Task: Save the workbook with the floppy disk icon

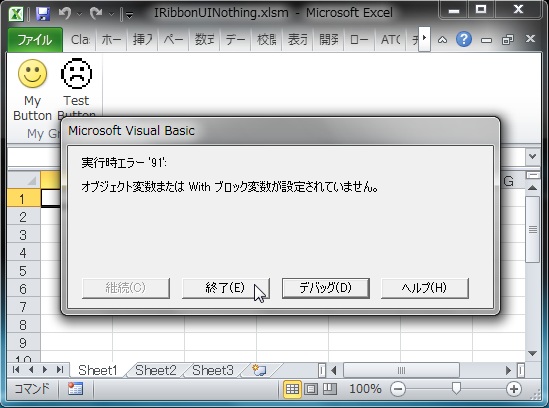Action: click(43, 14)
